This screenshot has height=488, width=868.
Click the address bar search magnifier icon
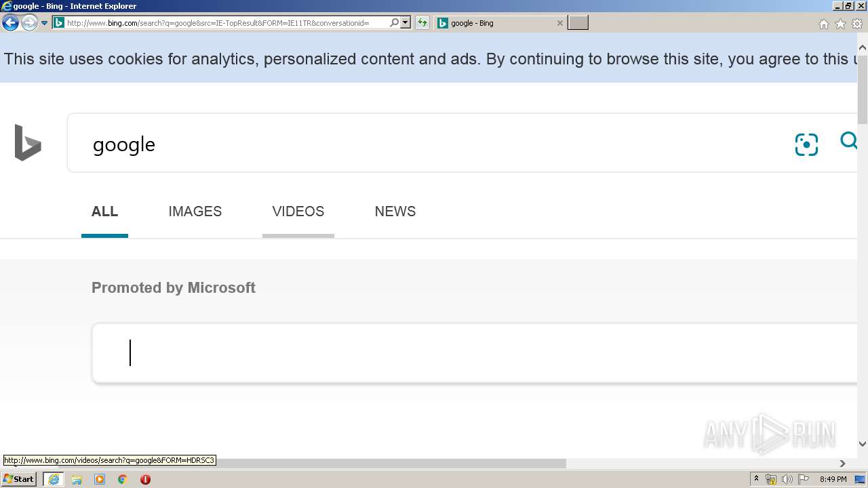395,22
